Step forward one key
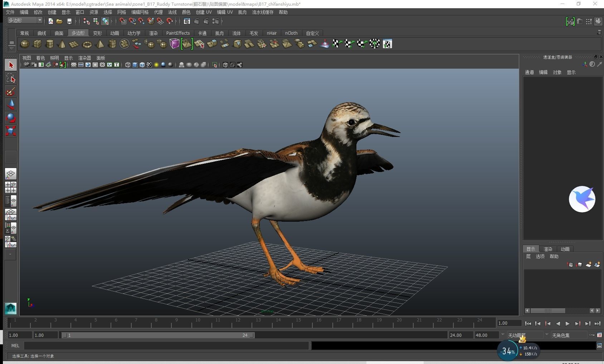Image resolution: width=604 pixels, height=364 pixels. (578, 324)
